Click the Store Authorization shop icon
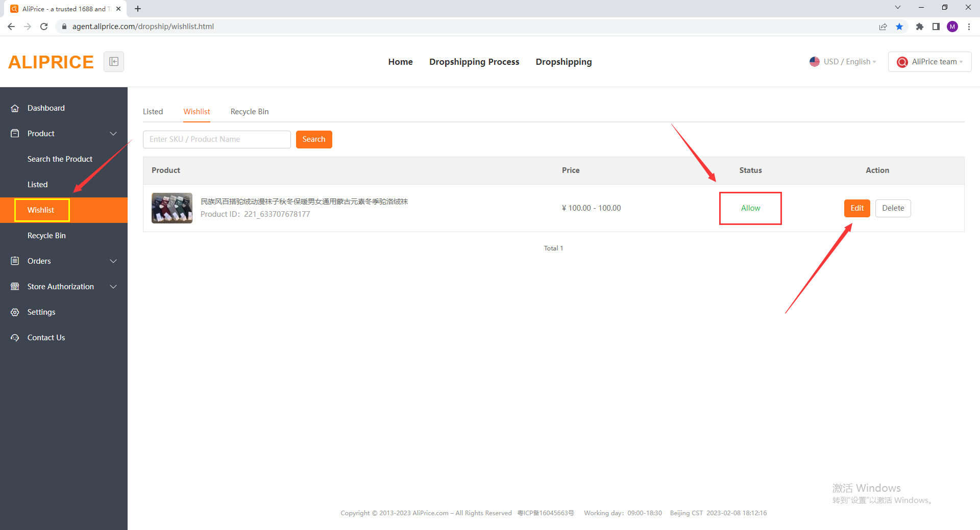Image resolution: width=980 pixels, height=530 pixels. (x=15, y=287)
